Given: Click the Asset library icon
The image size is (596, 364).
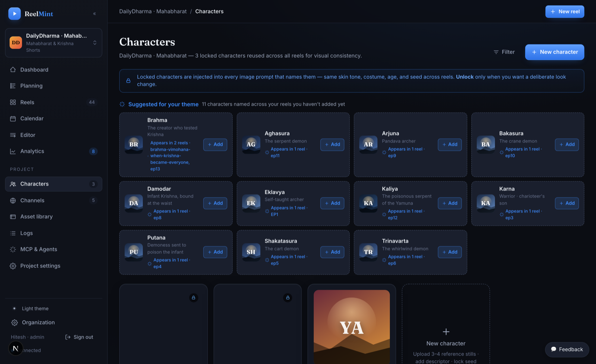Looking at the screenshot, I should coord(13,216).
